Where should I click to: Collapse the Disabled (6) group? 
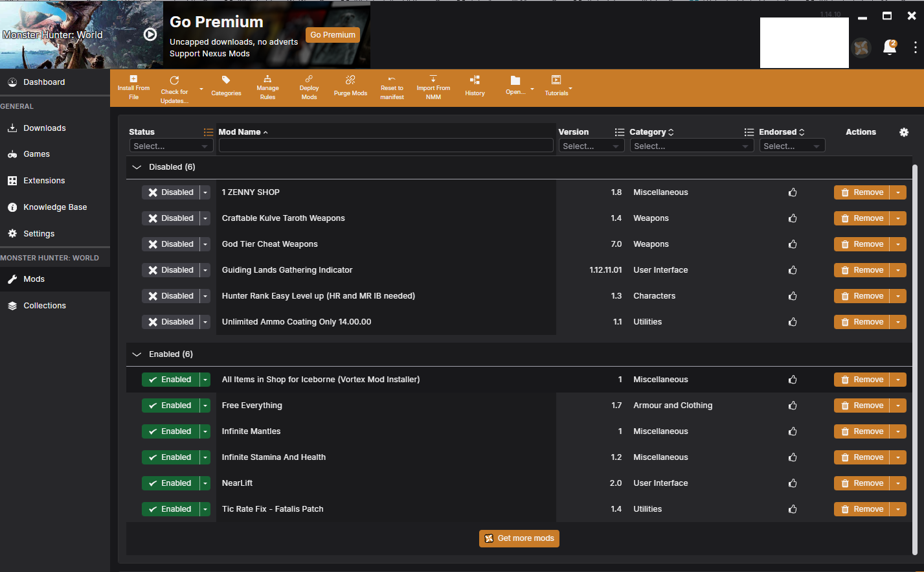[x=137, y=167]
